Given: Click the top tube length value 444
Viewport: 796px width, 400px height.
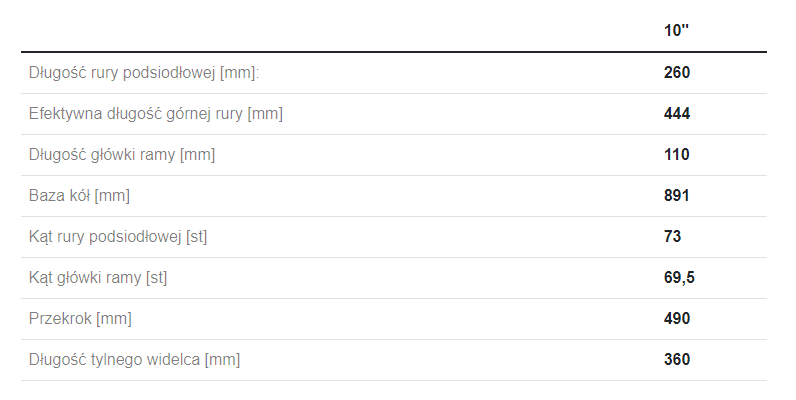Looking at the screenshot, I should point(677,114).
